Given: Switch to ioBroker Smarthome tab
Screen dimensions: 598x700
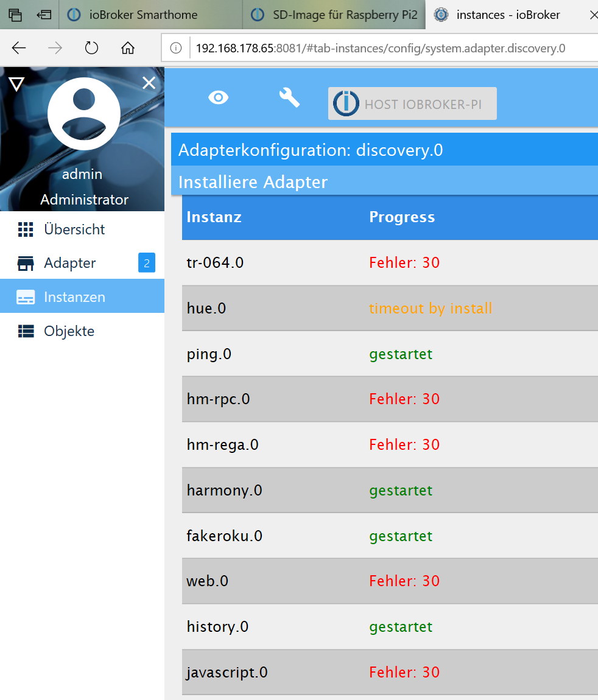Looking at the screenshot, I should [150, 15].
